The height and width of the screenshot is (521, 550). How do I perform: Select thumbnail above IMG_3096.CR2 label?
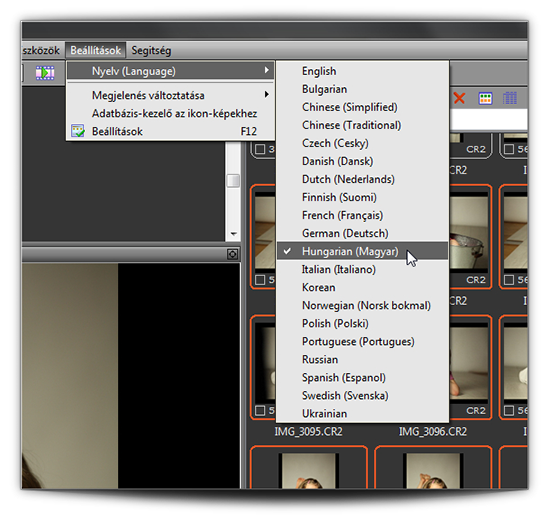tap(470, 367)
